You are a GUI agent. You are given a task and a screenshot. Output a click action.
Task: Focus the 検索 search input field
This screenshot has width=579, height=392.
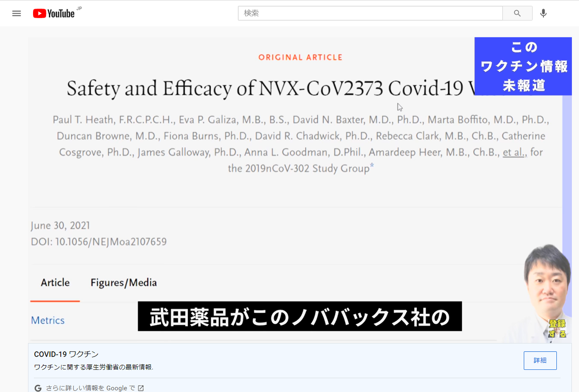[x=370, y=14]
